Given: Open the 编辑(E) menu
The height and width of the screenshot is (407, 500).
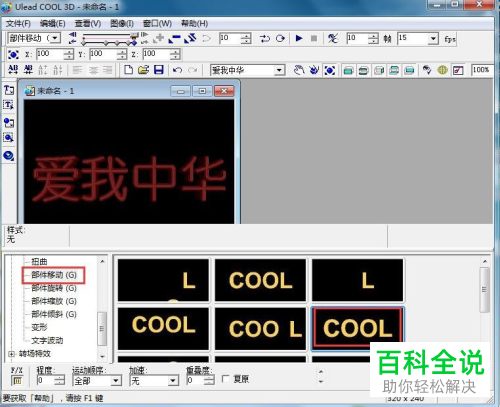Looking at the screenshot, I should [53, 23].
